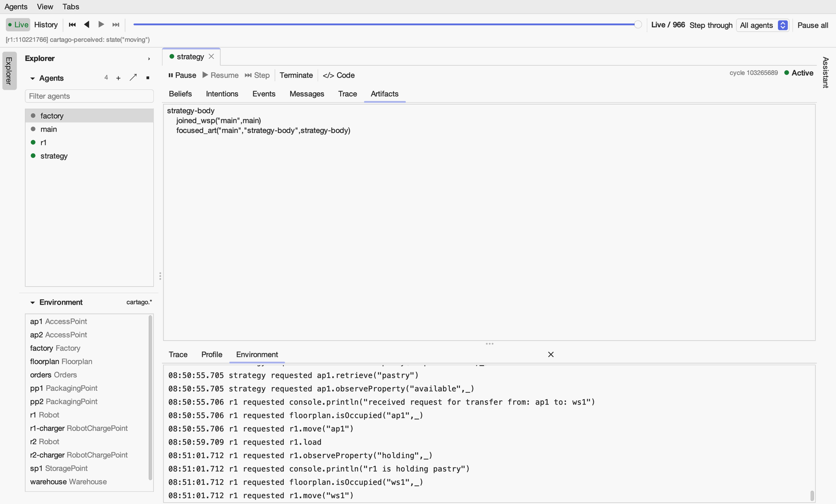Collapse the Environment section
Screen dimensions: 836x504
click(33, 303)
